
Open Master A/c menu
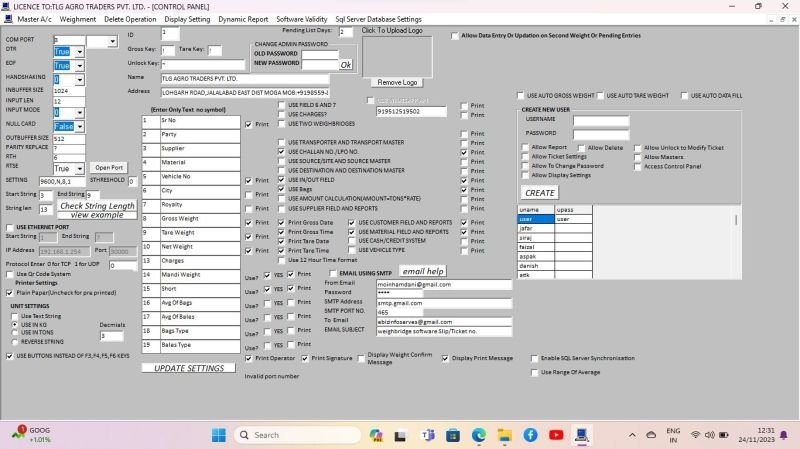[x=34, y=19]
